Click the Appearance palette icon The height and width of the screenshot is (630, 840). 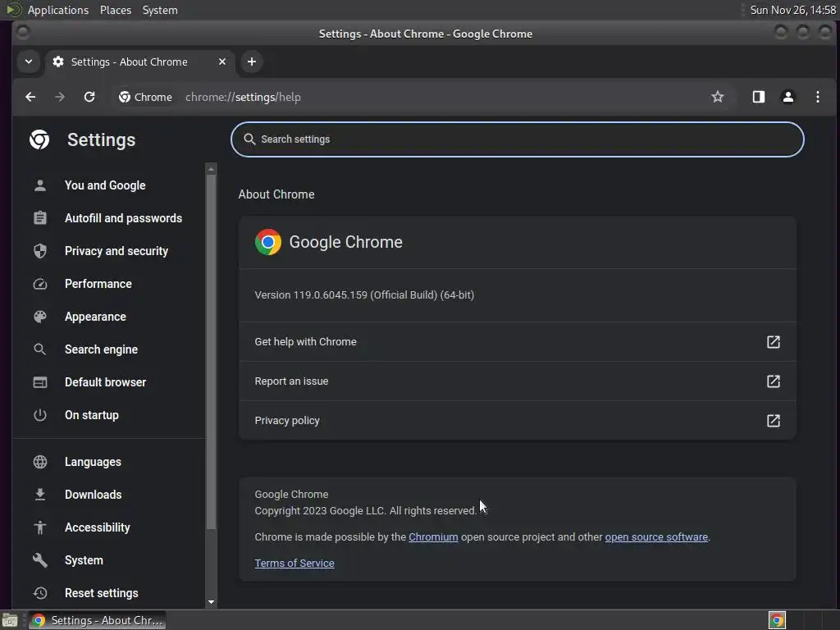(x=40, y=317)
